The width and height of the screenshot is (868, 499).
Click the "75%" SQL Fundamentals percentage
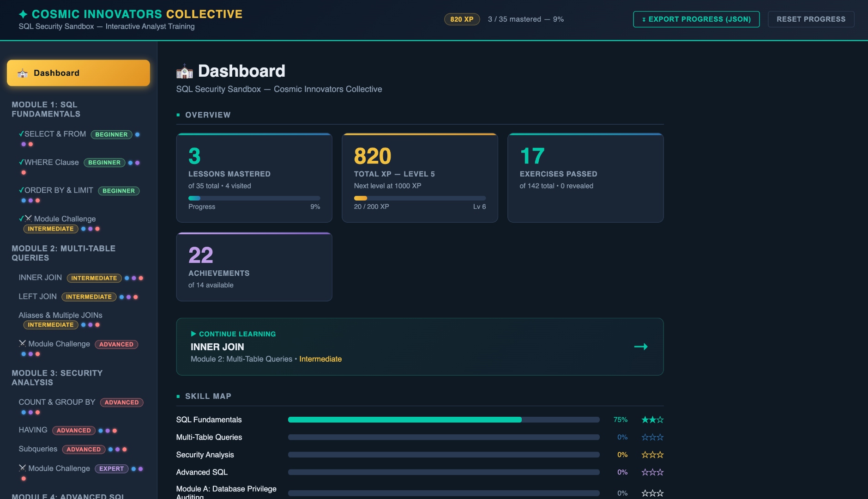coord(621,420)
